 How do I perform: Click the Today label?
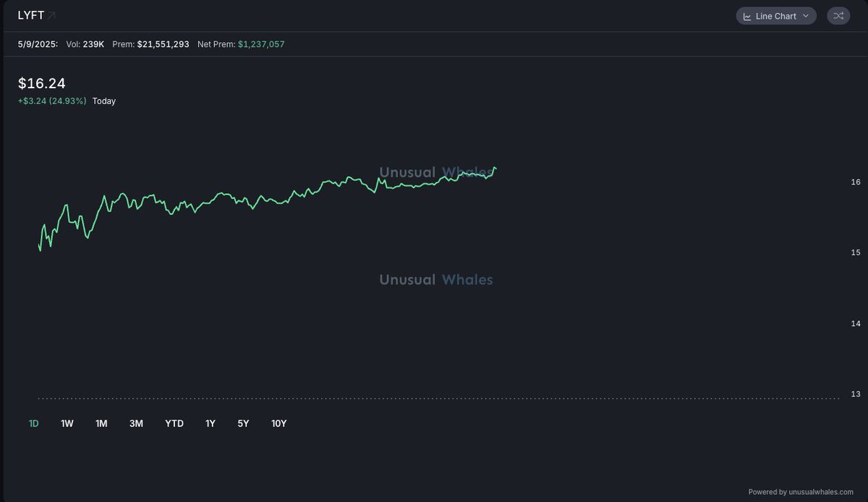pos(104,101)
